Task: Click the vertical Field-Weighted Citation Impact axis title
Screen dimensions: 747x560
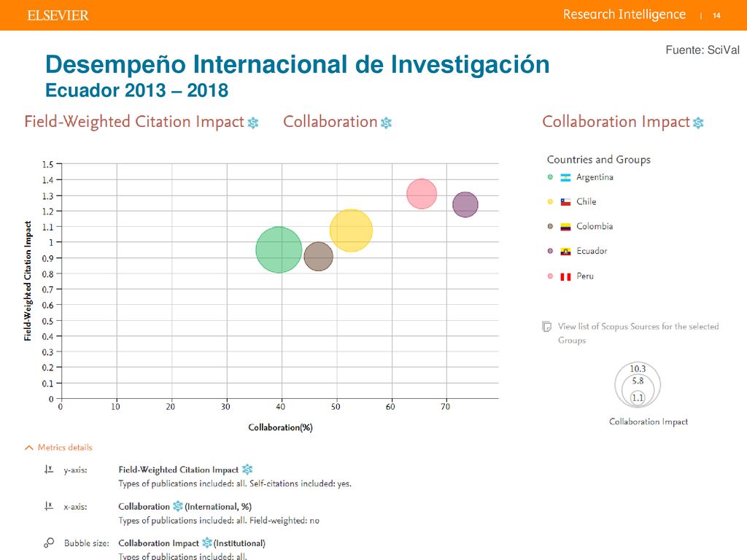Action: tap(28, 281)
